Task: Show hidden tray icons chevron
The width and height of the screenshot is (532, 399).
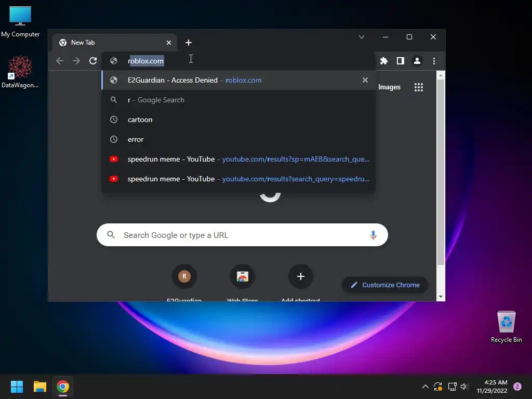Action: pyautogui.click(x=425, y=387)
